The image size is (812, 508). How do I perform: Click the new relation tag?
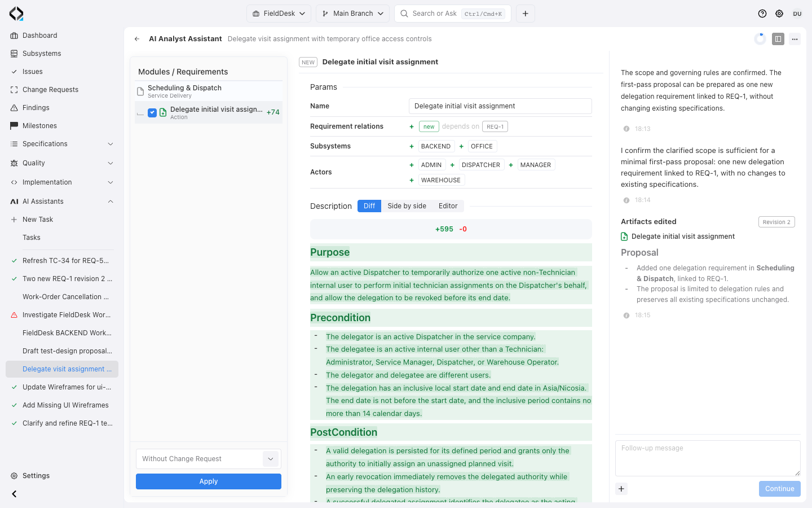coord(429,126)
